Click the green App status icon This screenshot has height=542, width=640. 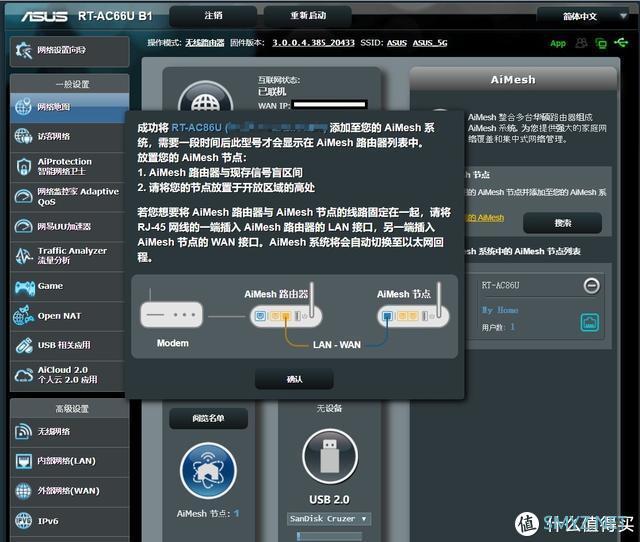[558, 43]
